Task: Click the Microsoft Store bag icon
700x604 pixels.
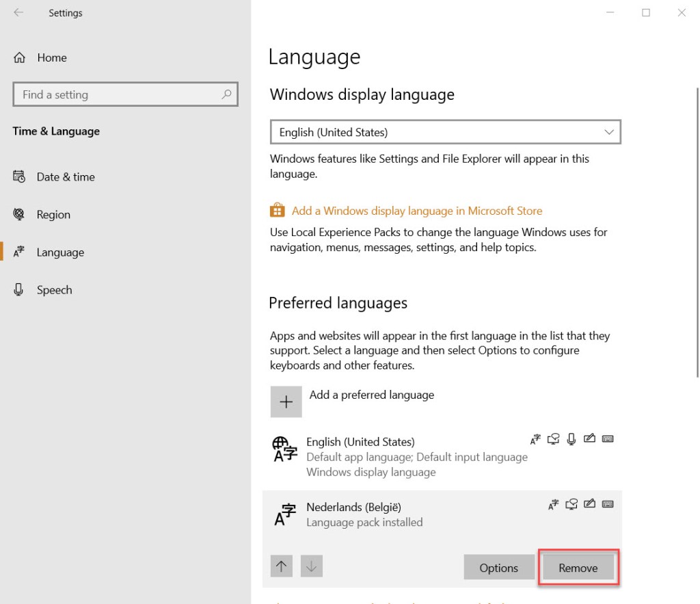Action: [x=277, y=210]
